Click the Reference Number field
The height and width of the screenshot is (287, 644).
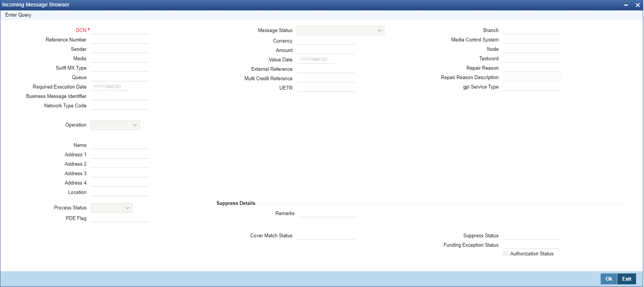[x=120, y=40]
